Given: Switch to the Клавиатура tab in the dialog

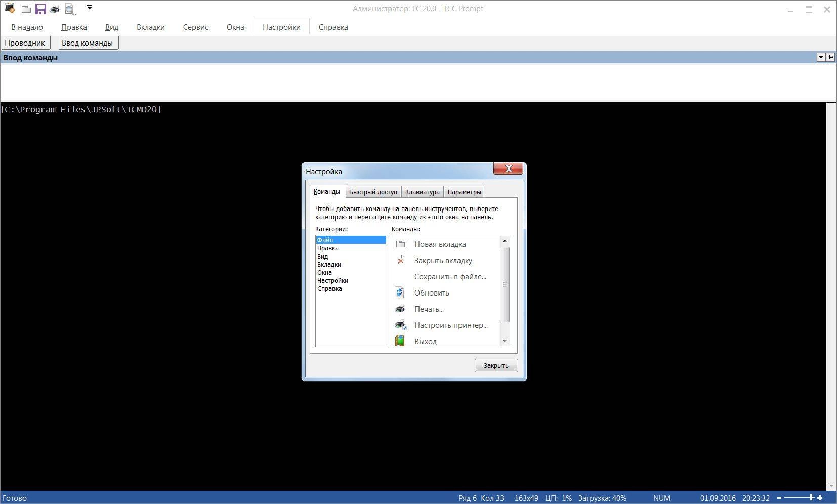Looking at the screenshot, I should coord(423,192).
